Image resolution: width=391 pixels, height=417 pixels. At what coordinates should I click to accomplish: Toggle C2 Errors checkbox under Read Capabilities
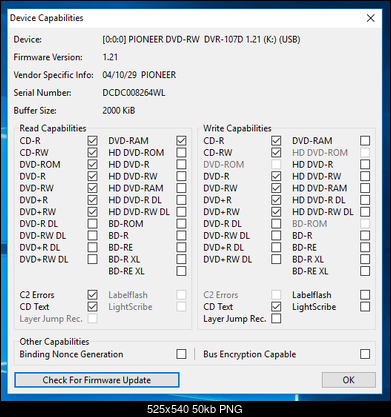point(92,295)
